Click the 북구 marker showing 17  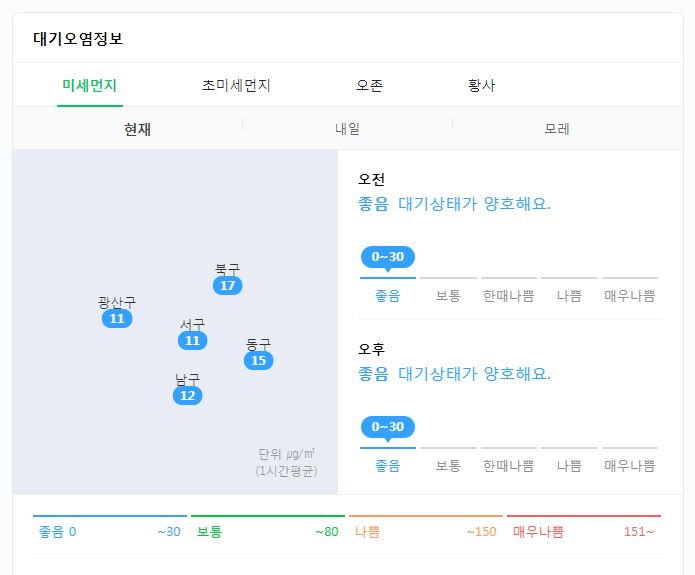[227, 285]
